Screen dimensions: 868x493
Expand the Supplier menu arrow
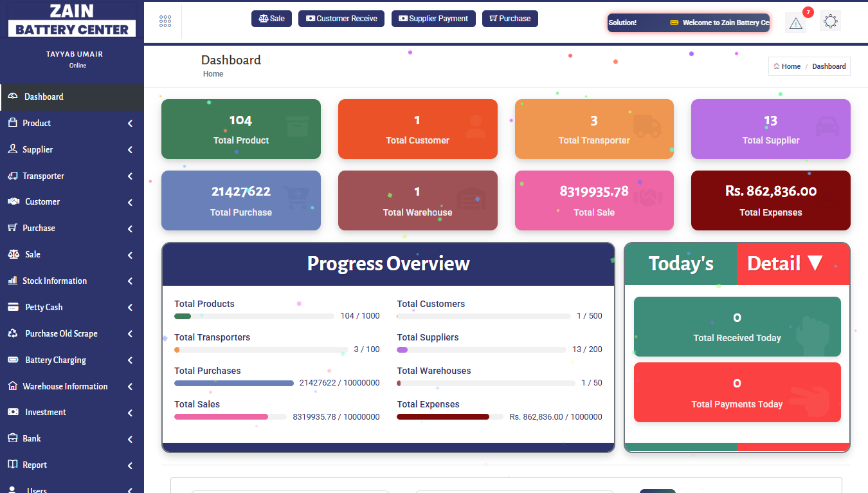click(130, 150)
